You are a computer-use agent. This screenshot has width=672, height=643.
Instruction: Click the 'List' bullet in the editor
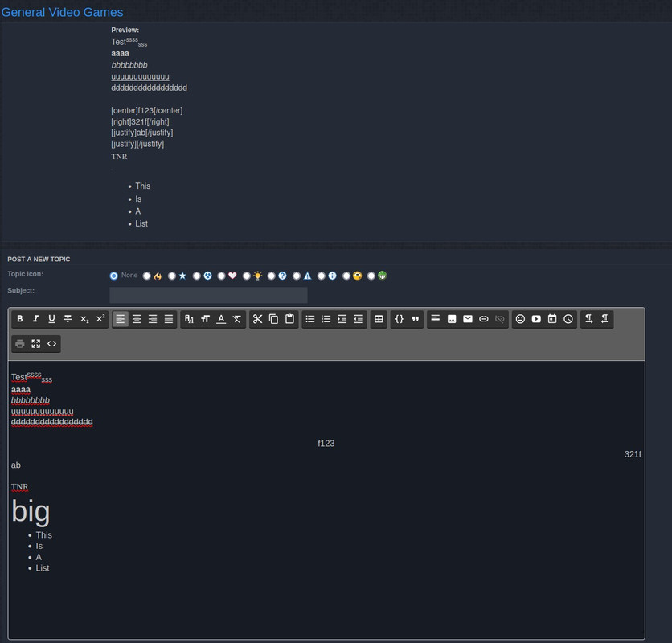coord(43,568)
